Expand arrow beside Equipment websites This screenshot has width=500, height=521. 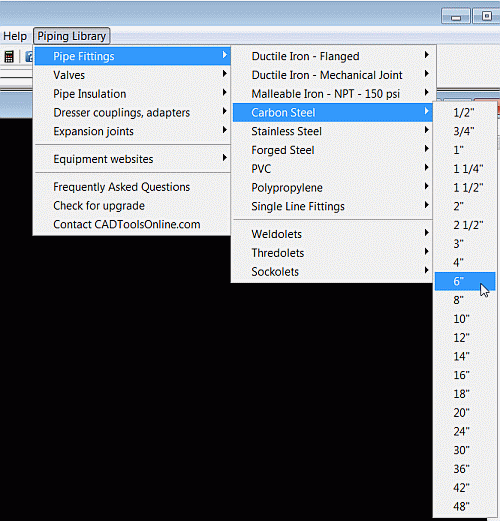tap(225, 158)
